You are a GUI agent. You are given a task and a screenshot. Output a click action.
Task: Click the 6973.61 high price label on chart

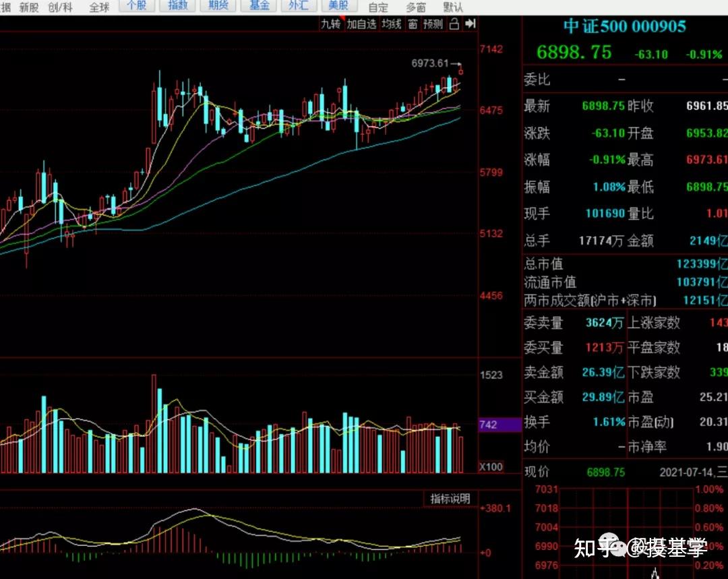[x=430, y=63]
